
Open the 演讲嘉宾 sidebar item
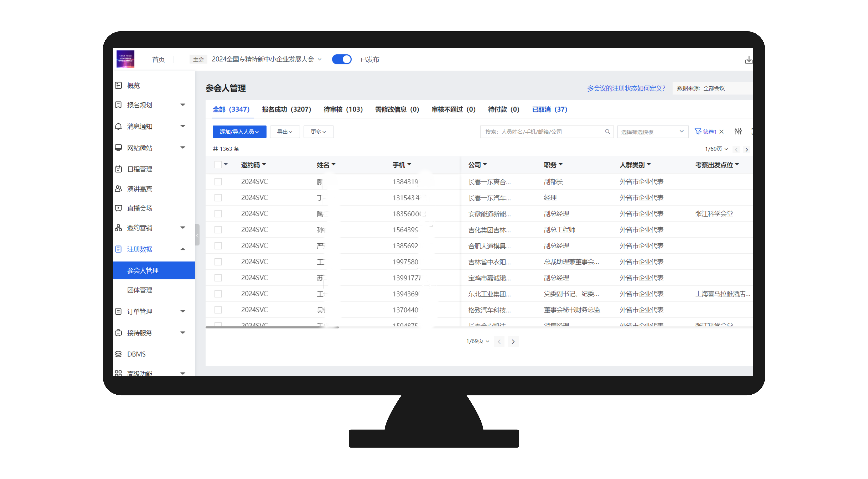coord(140,189)
